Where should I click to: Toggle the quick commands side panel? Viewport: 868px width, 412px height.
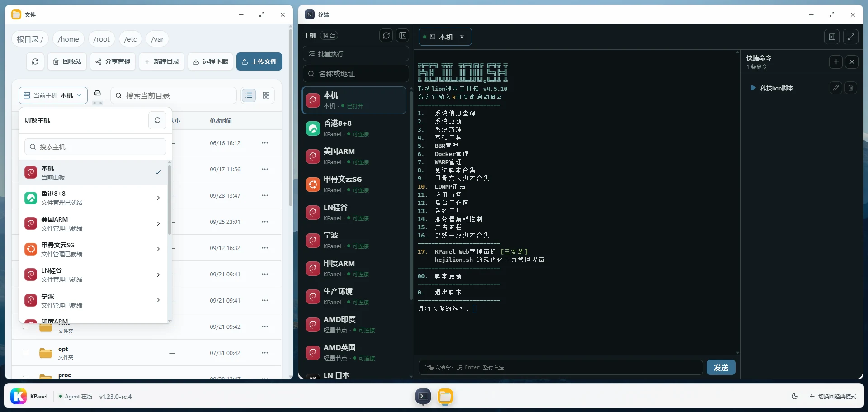coord(832,37)
